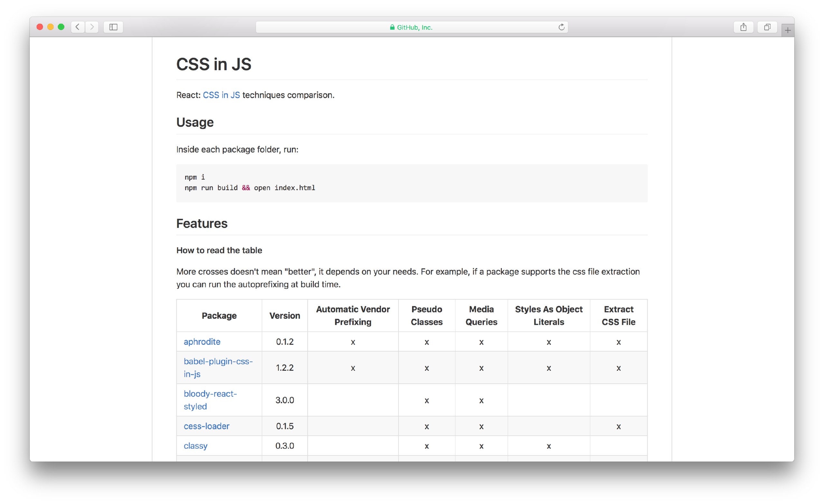This screenshot has width=824, height=504.
Task: Open the cess-loader package link
Action: coord(206,426)
